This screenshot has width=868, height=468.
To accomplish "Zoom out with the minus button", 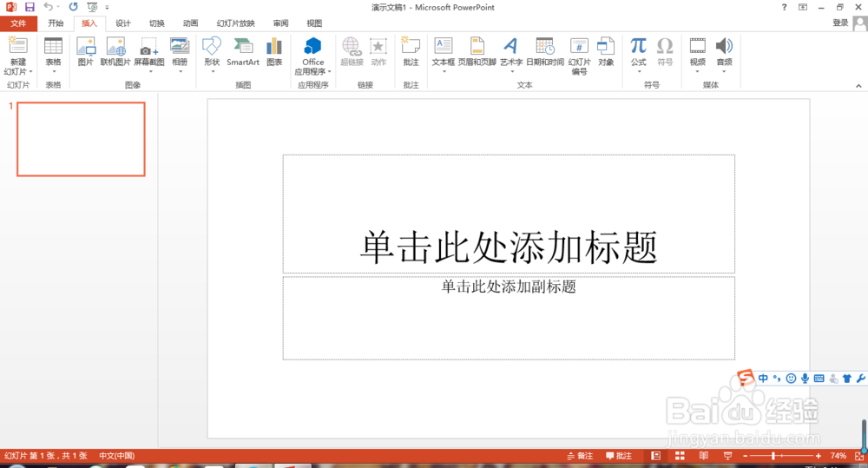I will (745, 456).
